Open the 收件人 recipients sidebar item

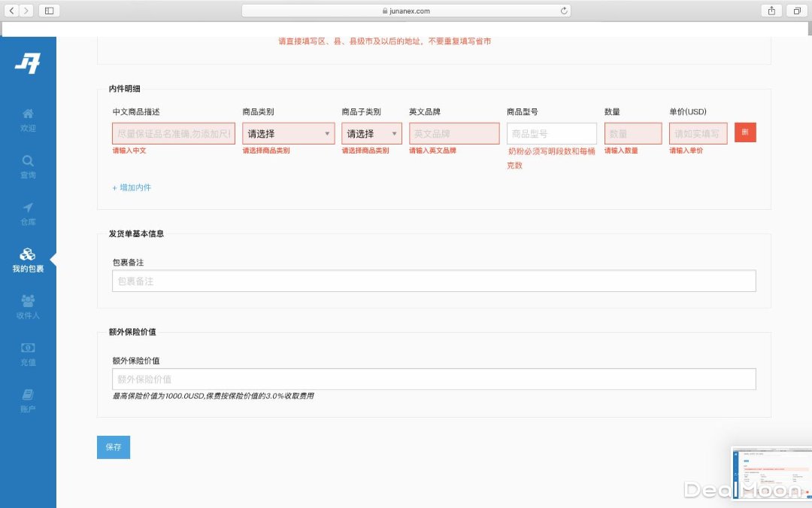28,307
